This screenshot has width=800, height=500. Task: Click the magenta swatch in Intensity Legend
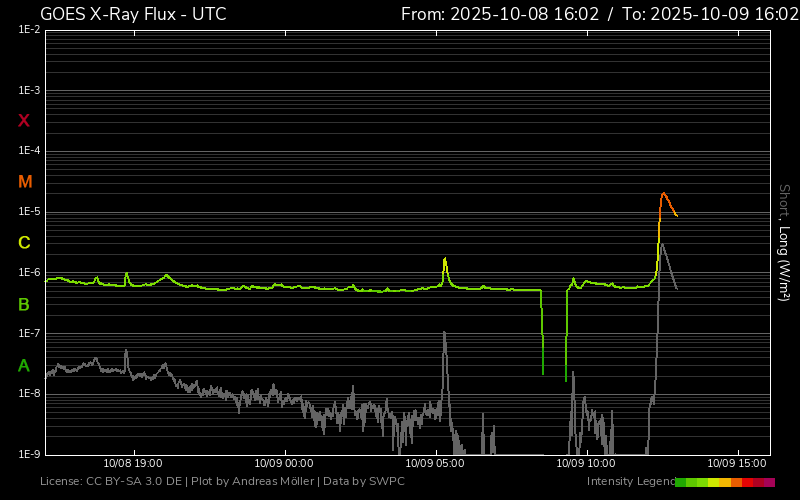(x=769, y=482)
